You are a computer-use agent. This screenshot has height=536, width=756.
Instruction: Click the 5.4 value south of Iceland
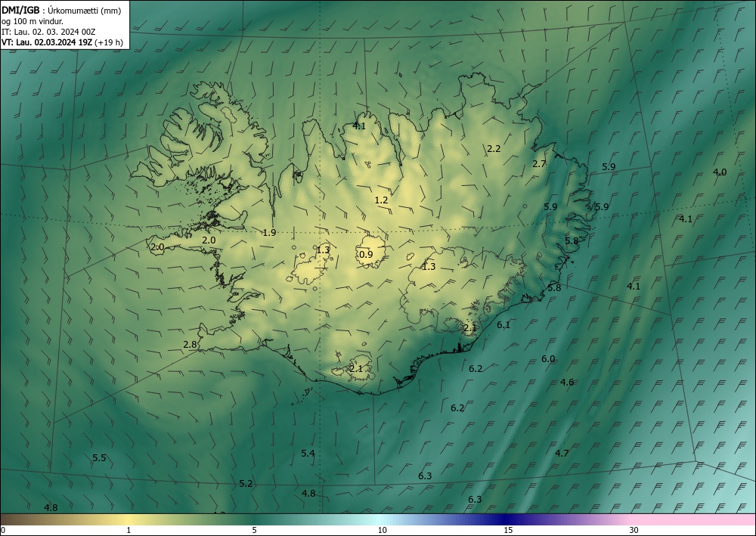click(x=308, y=453)
